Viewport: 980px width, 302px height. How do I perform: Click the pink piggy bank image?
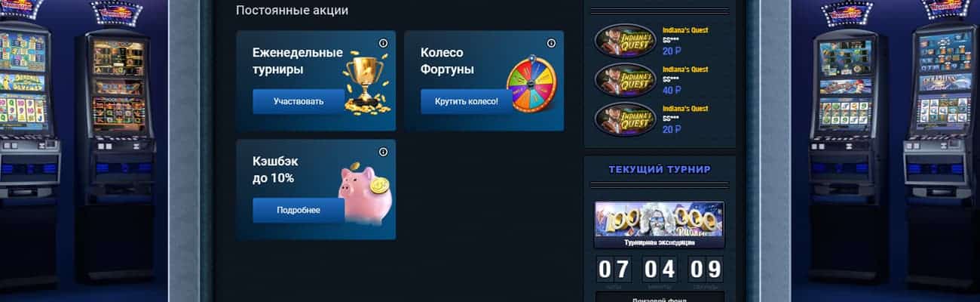click(x=365, y=193)
